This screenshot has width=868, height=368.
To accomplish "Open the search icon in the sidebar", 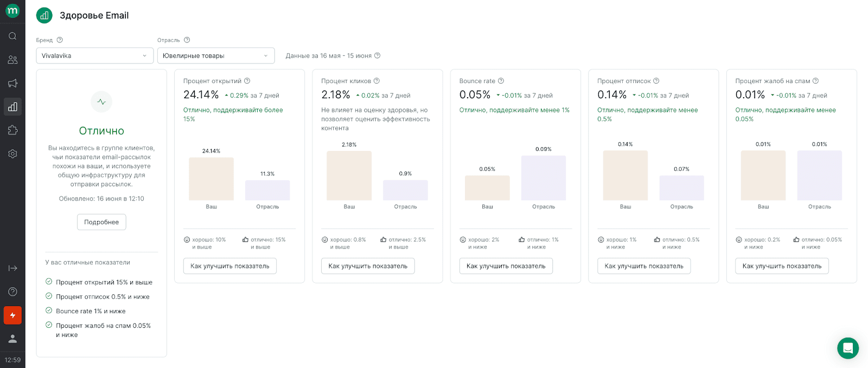I will coord(12,36).
